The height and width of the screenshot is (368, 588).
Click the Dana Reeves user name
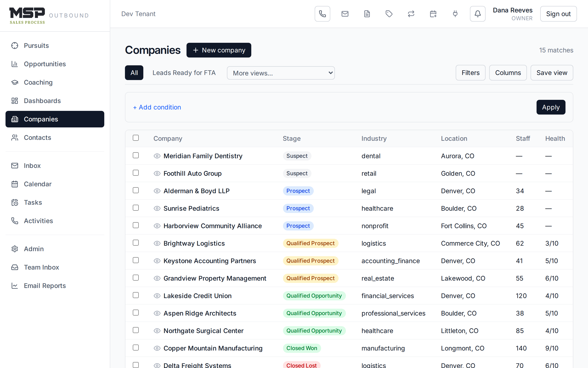[513, 10]
